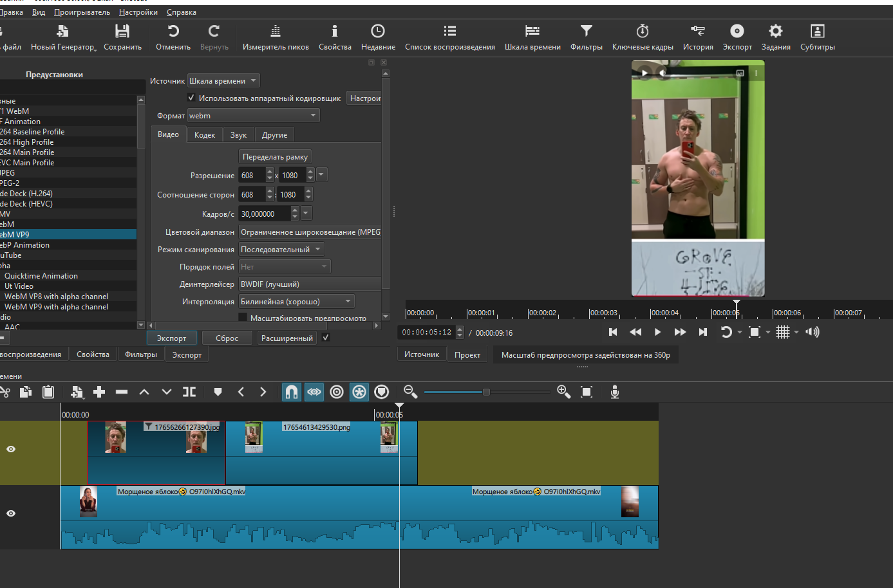Click the split at playhead icon
Viewport: 893px width, 588px height.
189,392
